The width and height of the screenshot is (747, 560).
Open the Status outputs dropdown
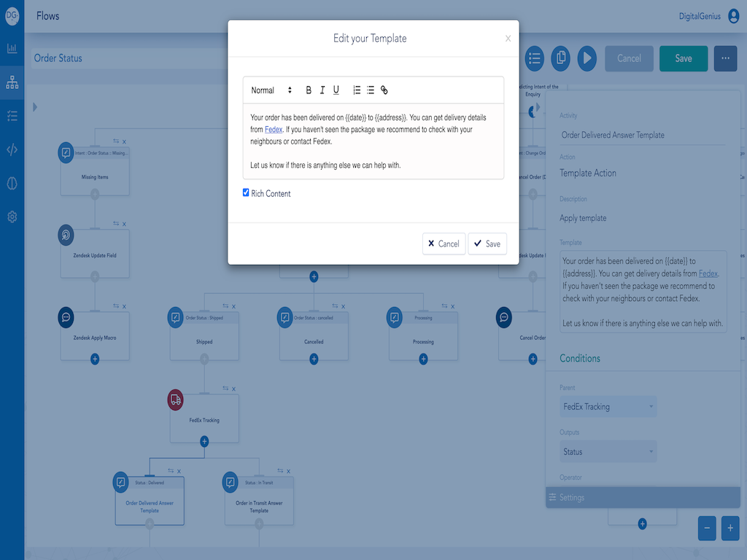[x=608, y=452]
